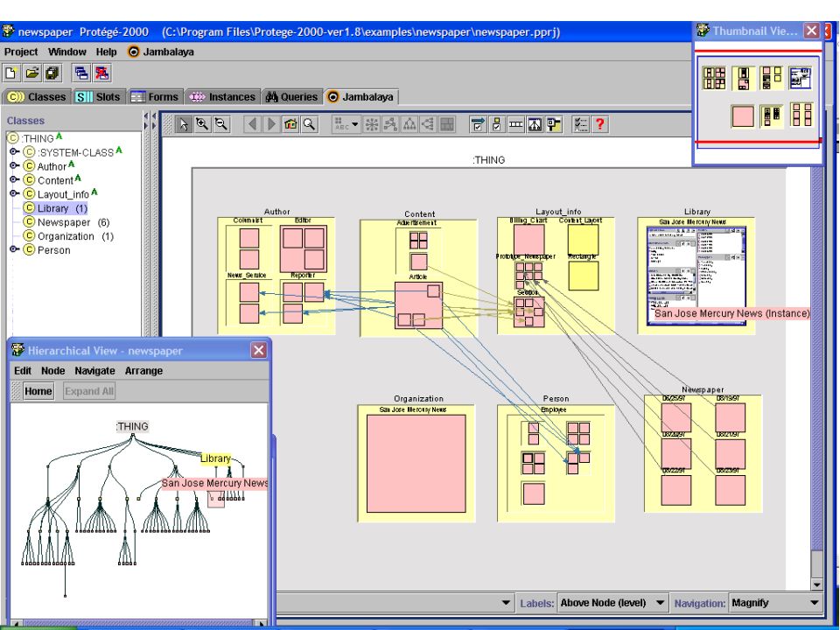The image size is (840, 630).
Task: Expand the Person class node
Action: pos(15,249)
